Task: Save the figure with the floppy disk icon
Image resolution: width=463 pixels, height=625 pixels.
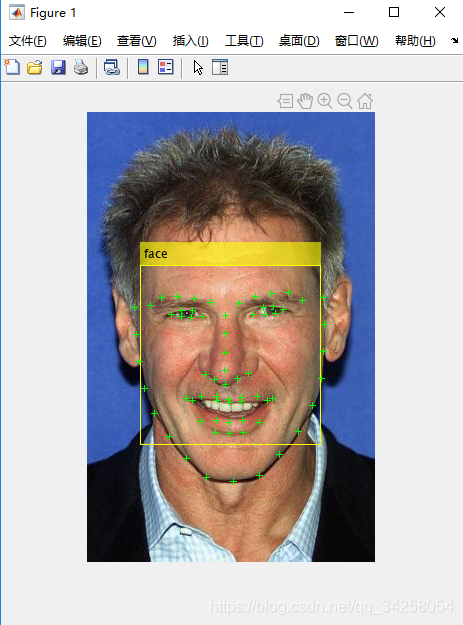Action: click(x=58, y=67)
